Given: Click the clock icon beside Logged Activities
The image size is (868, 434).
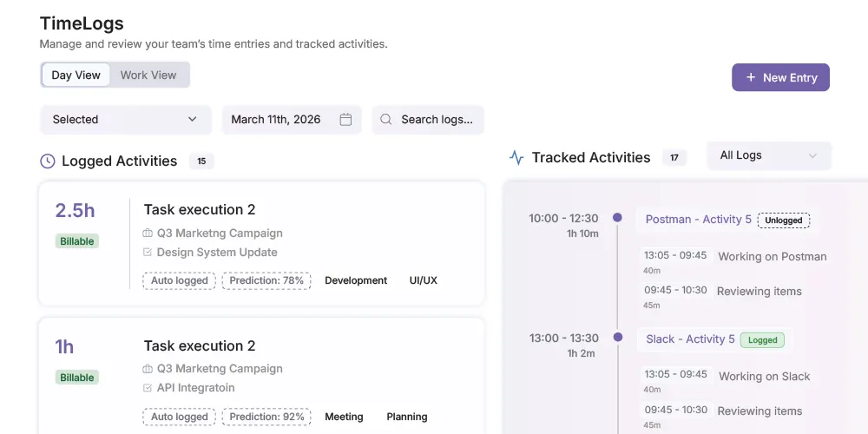Looking at the screenshot, I should pyautogui.click(x=48, y=161).
